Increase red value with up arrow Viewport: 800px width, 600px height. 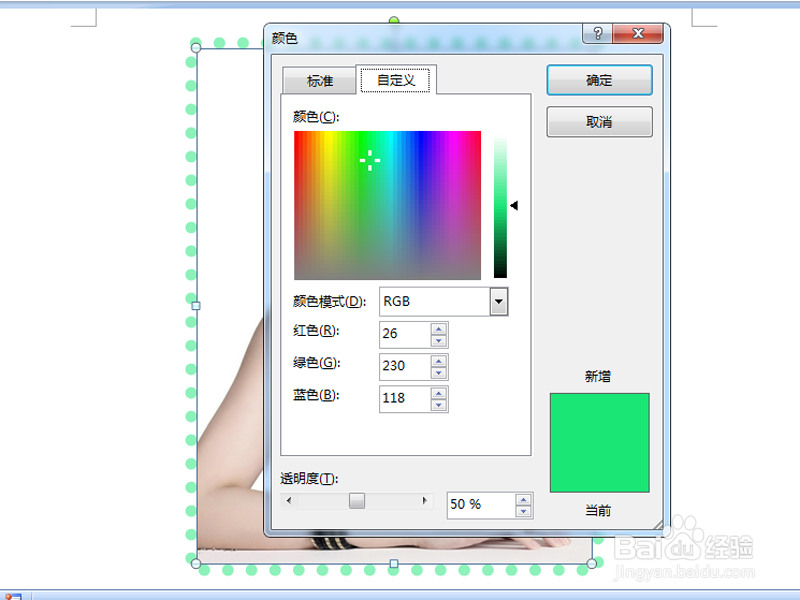(x=439, y=329)
